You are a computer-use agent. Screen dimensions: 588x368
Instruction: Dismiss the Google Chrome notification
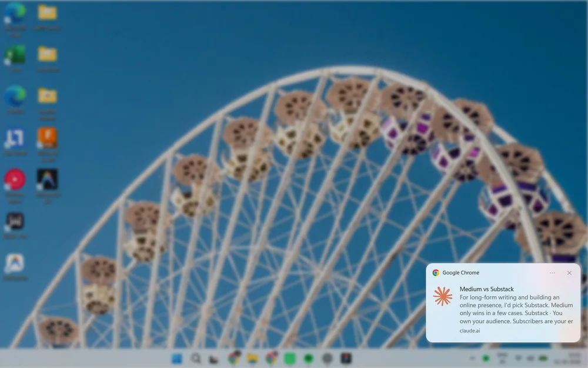[x=569, y=273]
